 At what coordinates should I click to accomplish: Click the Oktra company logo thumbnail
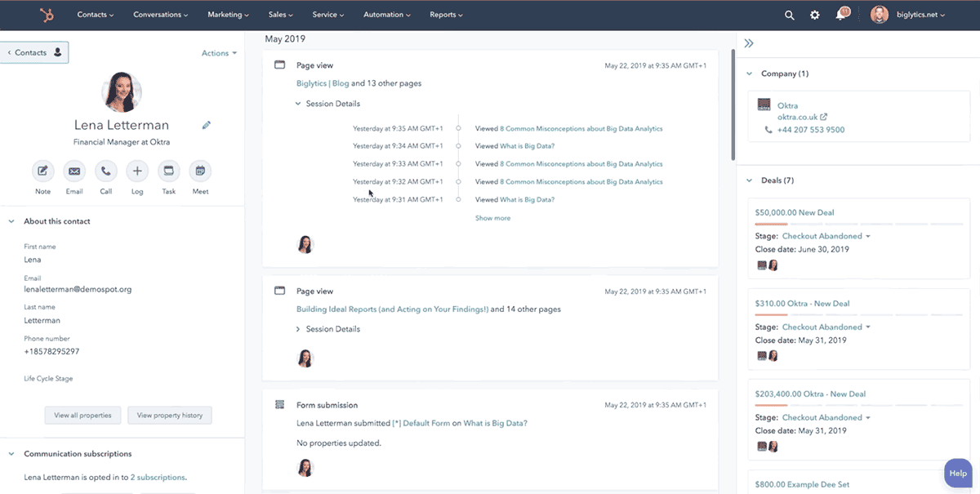point(764,105)
